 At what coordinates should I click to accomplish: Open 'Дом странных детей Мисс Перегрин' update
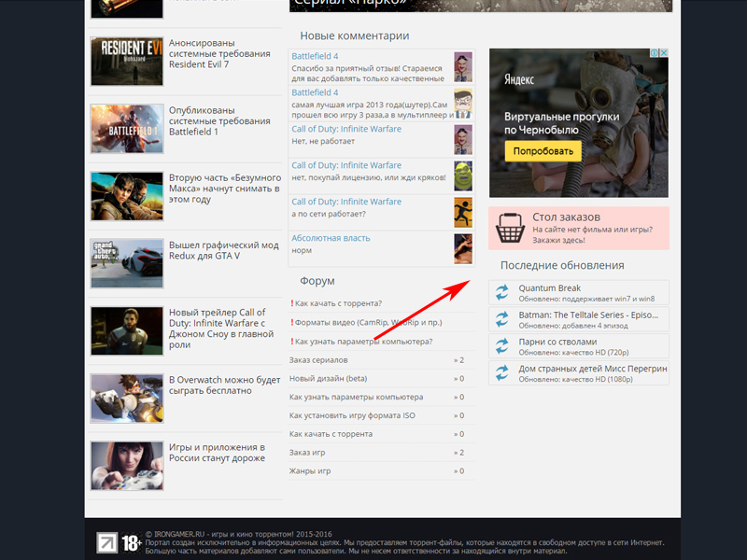pos(579,372)
